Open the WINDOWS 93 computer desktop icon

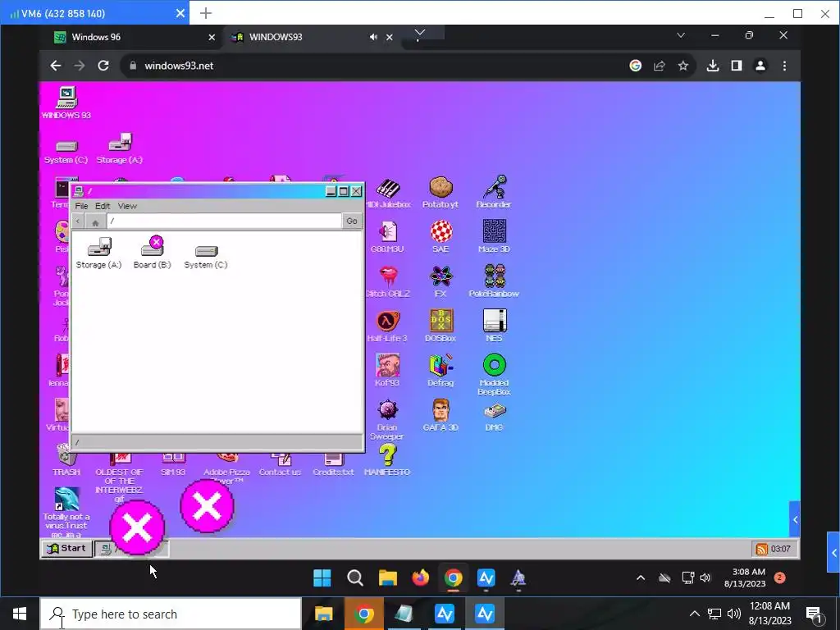click(66, 103)
